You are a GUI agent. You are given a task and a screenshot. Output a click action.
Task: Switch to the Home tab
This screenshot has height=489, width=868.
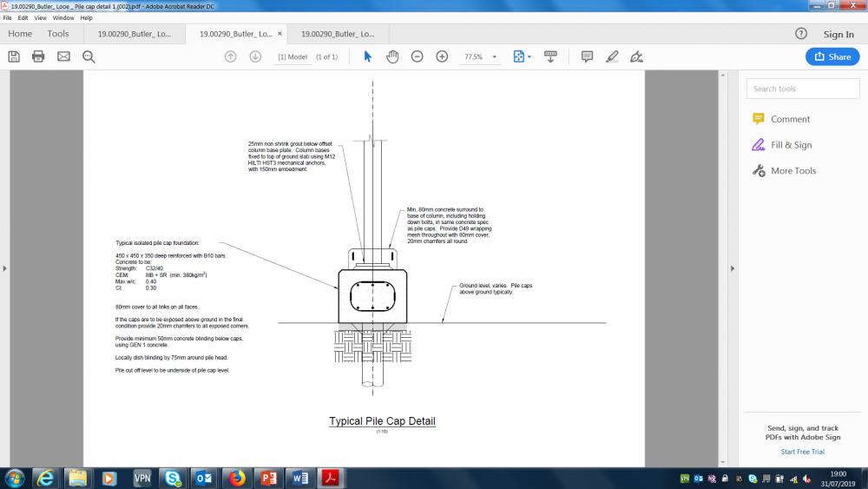[x=20, y=34]
